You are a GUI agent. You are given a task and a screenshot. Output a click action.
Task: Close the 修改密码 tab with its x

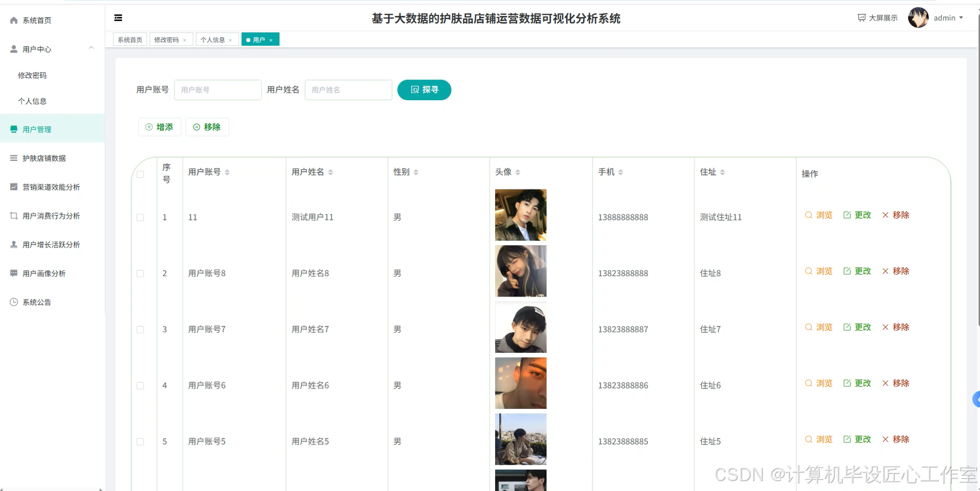point(185,40)
